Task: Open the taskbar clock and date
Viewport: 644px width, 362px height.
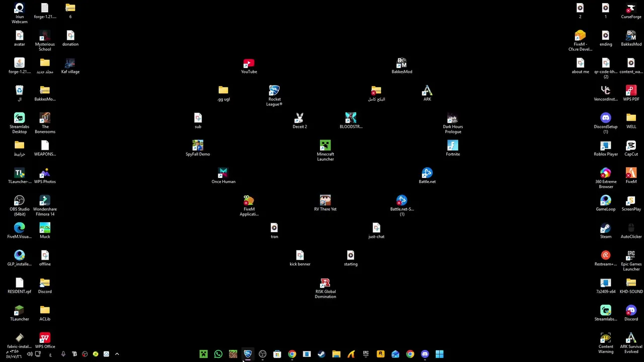Action: pos(14,354)
